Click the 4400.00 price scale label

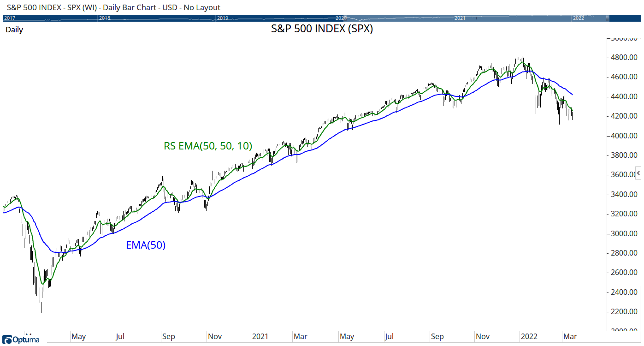[x=624, y=97]
